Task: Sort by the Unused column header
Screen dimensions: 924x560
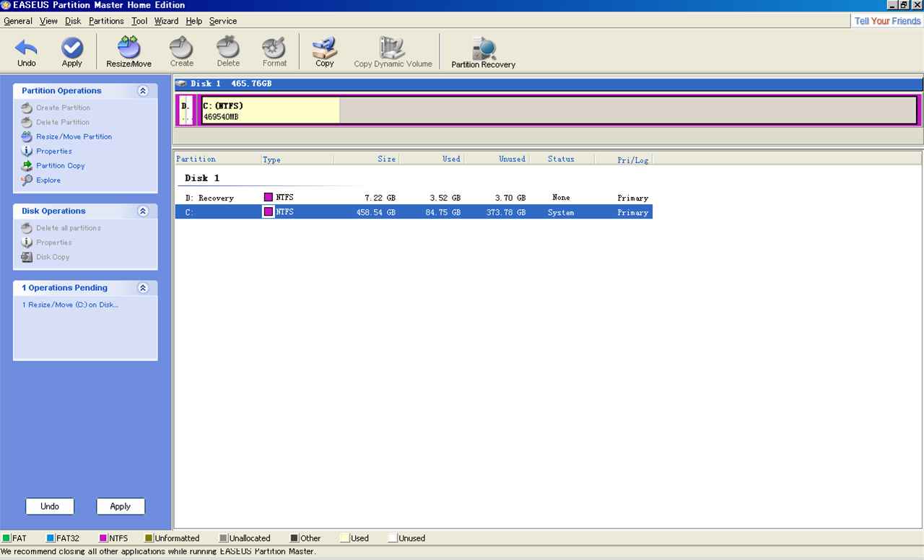Action: tap(496, 159)
